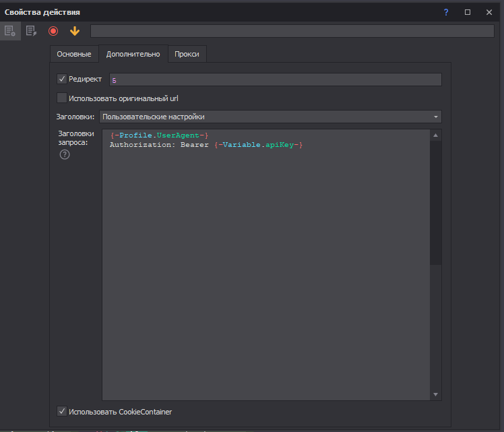Uncheck the Редирект checkbox
Image resolution: width=504 pixels, height=432 pixels.
(x=62, y=80)
